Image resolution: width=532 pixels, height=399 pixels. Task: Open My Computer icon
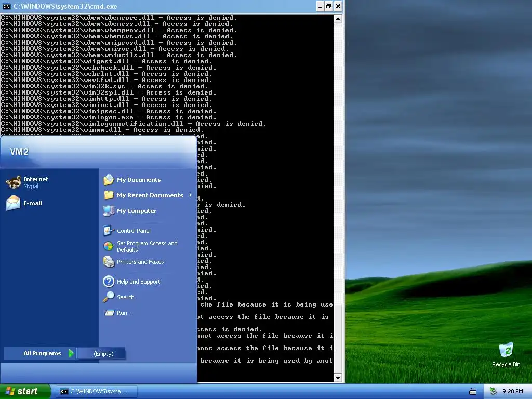[109, 211]
